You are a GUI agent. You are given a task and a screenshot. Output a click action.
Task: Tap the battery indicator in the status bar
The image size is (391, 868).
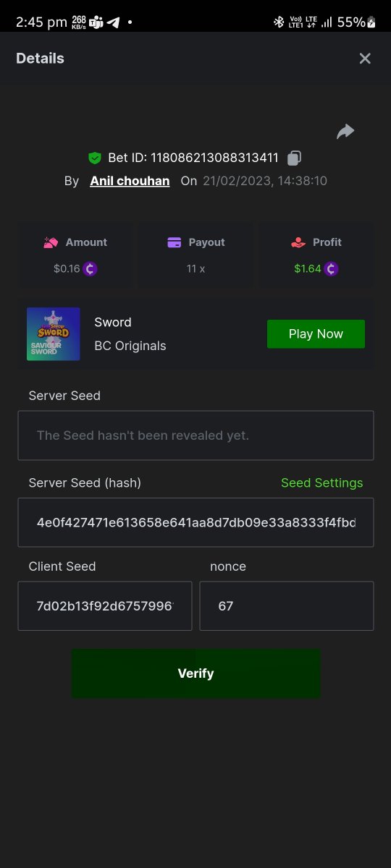(x=371, y=22)
